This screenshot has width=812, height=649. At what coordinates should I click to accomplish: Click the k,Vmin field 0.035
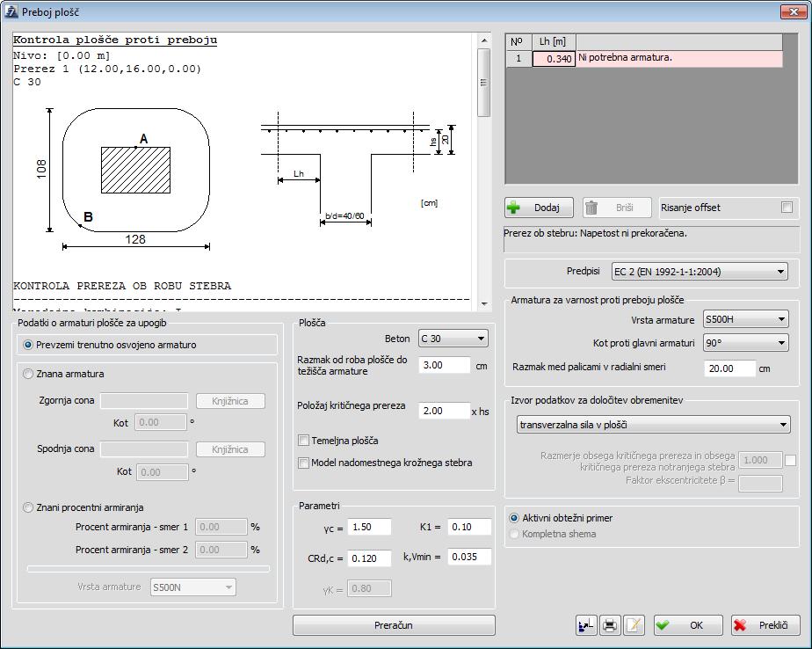468,557
